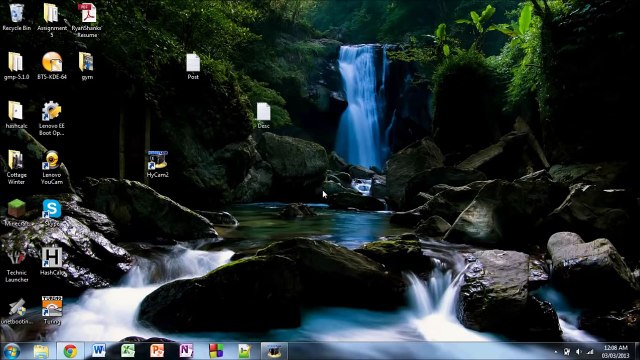The width and height of the screenshot is (640, 360).
Task: Click the green notepad taskbar icon
Action: pyautogui.click(x=244, y=351)
